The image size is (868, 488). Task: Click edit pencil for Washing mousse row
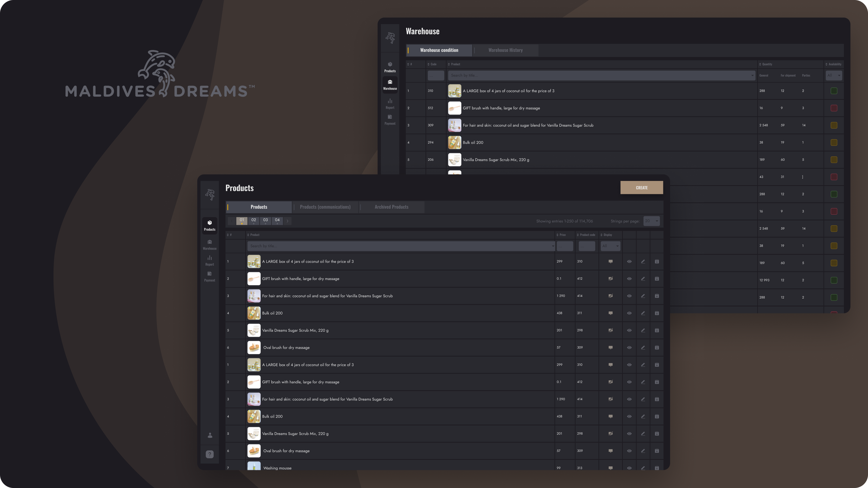coord(643,468)
